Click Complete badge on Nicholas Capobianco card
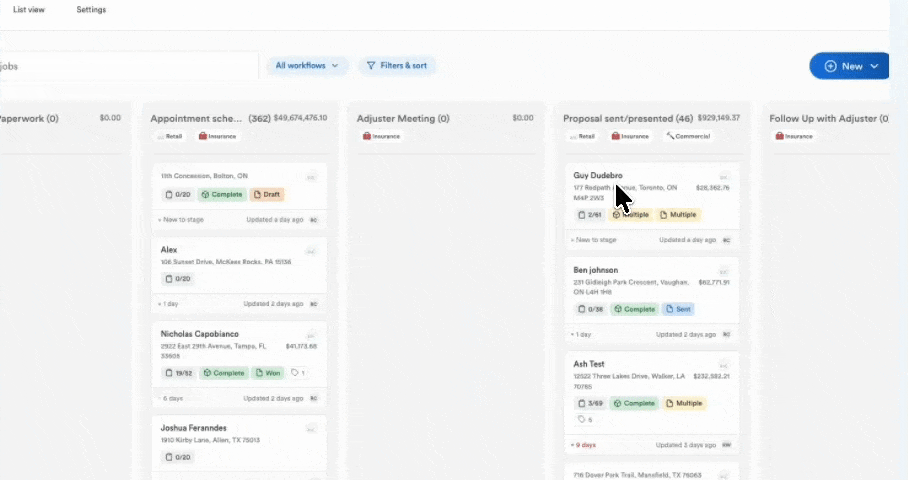Screen dimensions: 908x480 pos(224,373)
